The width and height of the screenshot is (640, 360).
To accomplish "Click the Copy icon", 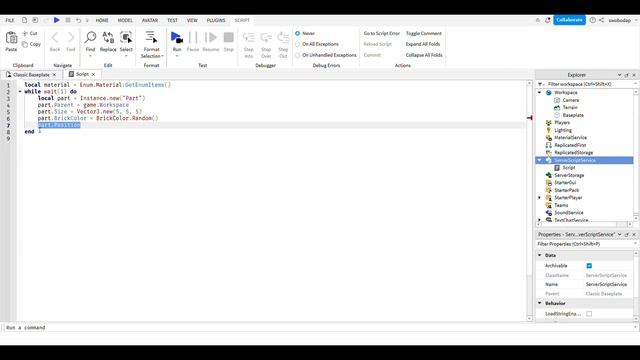I will (x=25, y=44).
